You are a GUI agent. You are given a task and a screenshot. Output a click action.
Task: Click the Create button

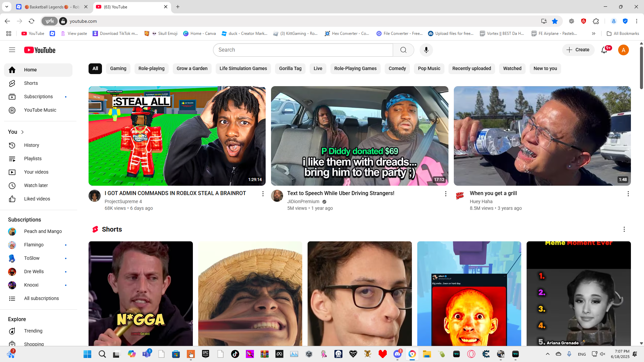tap(578, 50)
